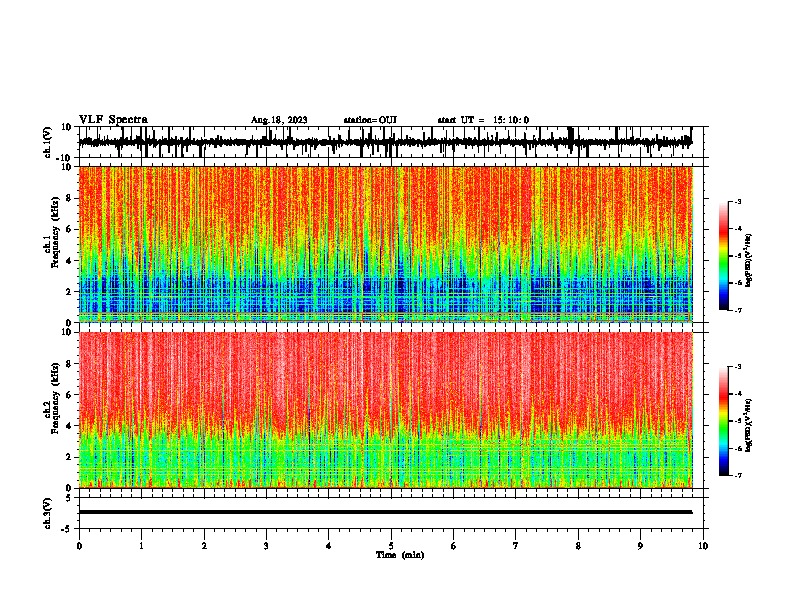Click the ch.2 colorbar label 'log(PSD)(V²/Hz)'
This screenshot has width=792, height=612.
[749, 425]
